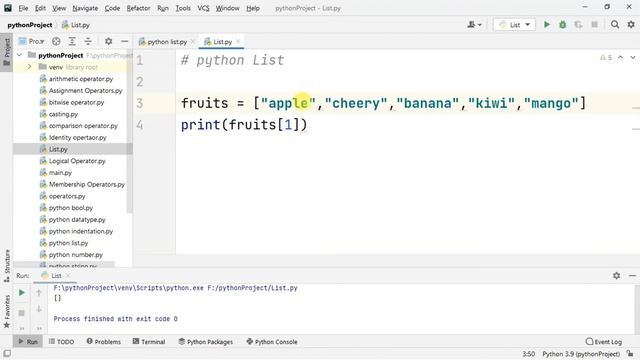The image size is (640, 360).
Task: Open the Run menu
Action: coord(162,8)
